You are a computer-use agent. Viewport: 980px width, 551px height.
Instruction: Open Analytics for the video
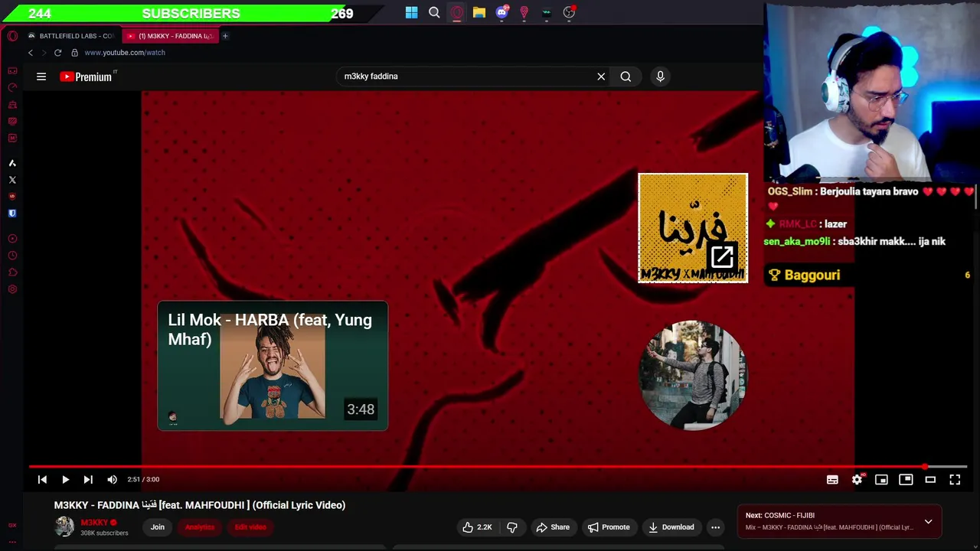pyautogui.click(x=200, y=527)
